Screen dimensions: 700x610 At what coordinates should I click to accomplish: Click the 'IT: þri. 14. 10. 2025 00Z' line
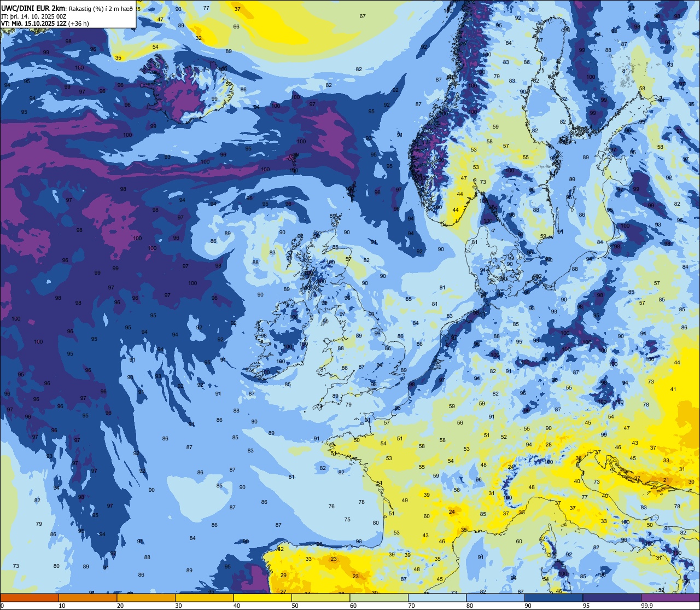33,16
